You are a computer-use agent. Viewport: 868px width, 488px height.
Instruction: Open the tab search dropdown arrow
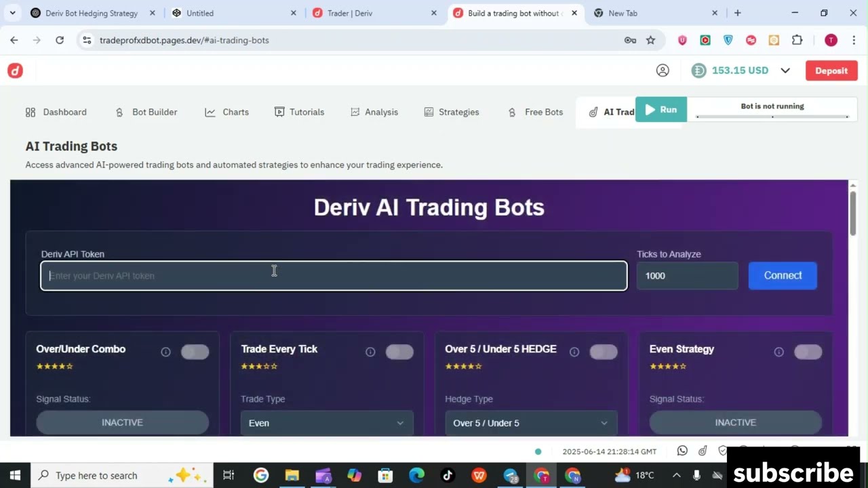12,13
